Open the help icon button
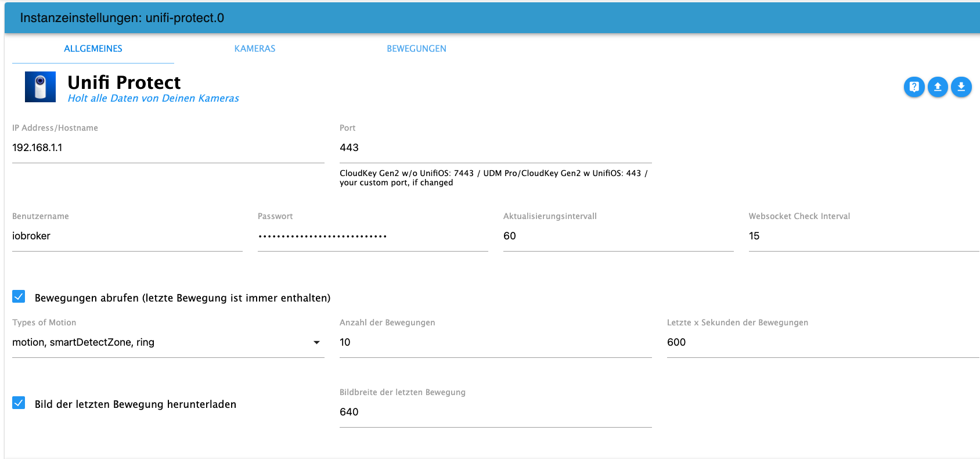 tap(914, 87)
